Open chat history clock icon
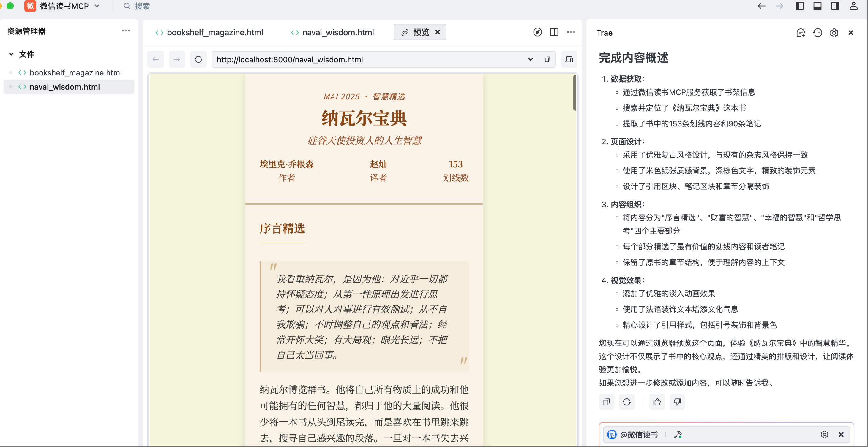The height and width of the screenshot is (447, 868). [x=818, y=33]
